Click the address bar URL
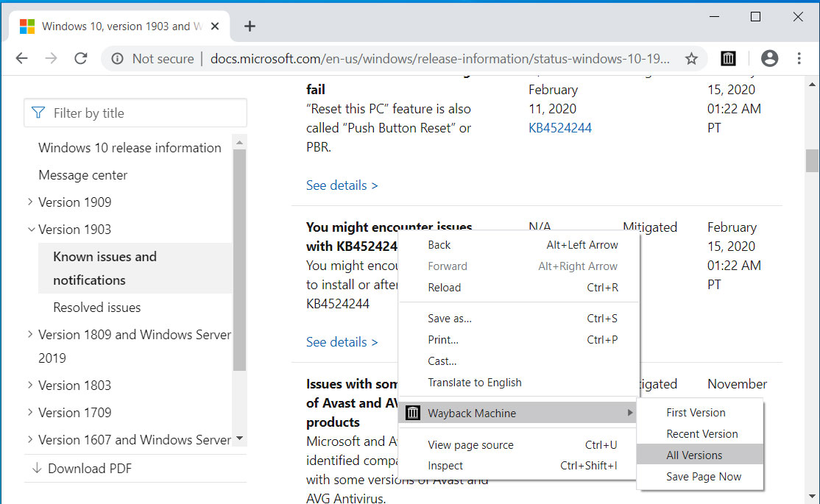The height and width of the screenshot is (504, 820). point(439,59)
